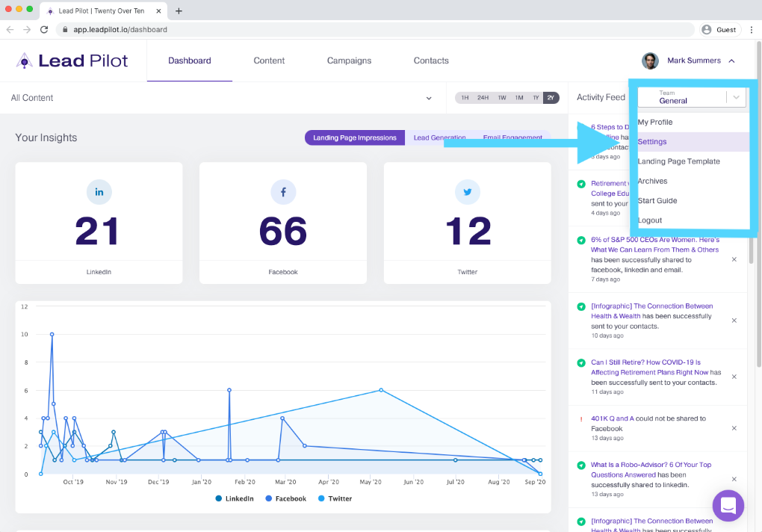
Task: Dismiss the Can I Still Retire notification
Action: point(734,377)
